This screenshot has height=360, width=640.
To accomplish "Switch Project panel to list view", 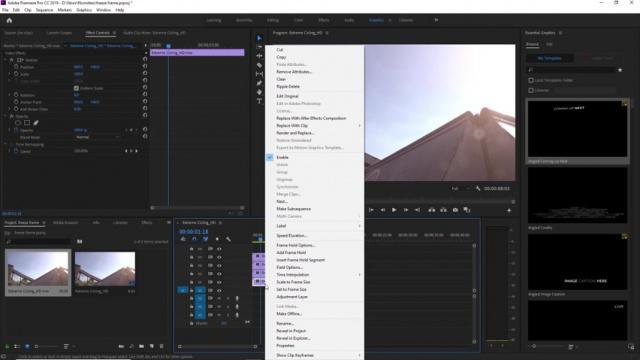I will 17,347.
